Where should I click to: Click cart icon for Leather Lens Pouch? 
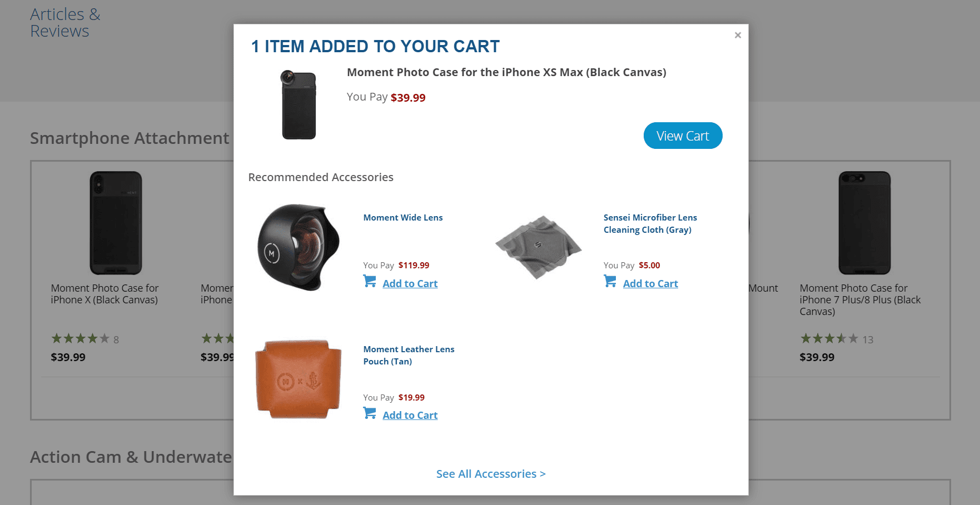[x=370, y=413]
